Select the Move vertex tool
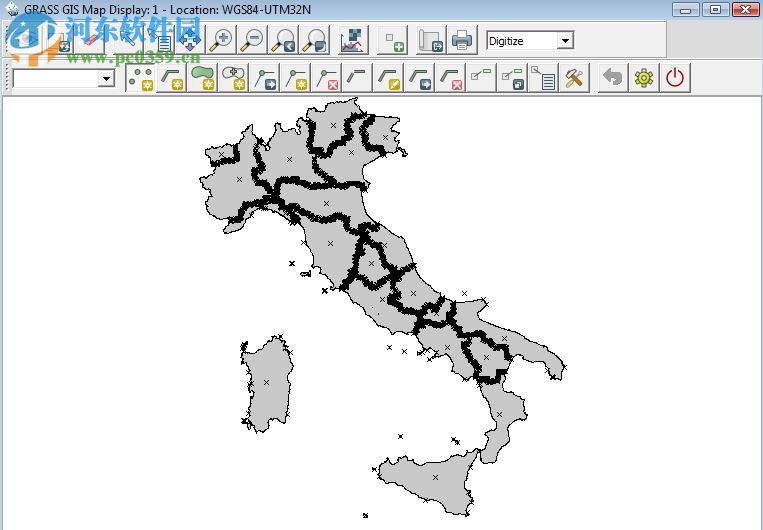This screenshot has width=763, height=530. point(265,78)
